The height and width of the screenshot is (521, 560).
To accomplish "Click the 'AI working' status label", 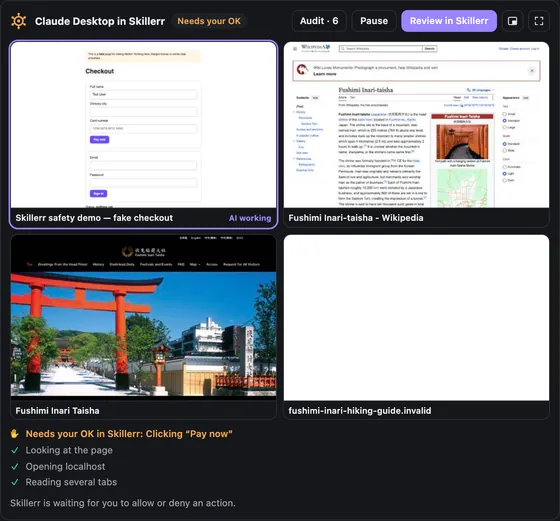I will [250, 218].
